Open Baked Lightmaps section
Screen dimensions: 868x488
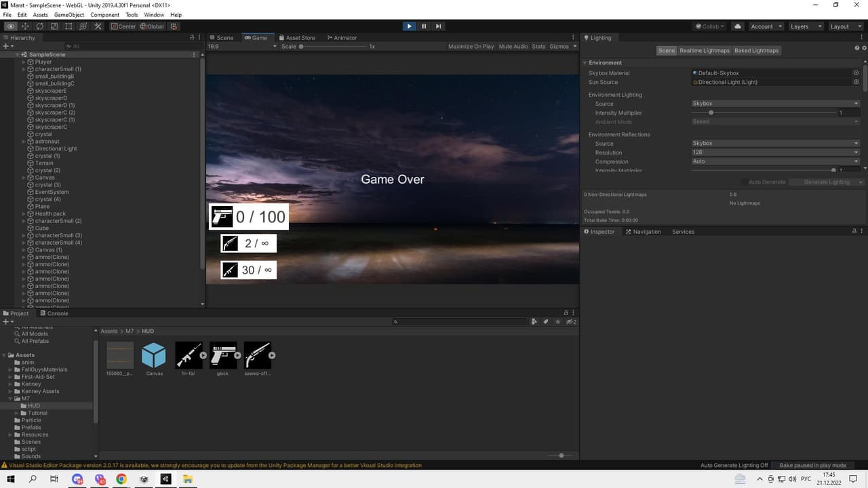(x=757, y=50)
